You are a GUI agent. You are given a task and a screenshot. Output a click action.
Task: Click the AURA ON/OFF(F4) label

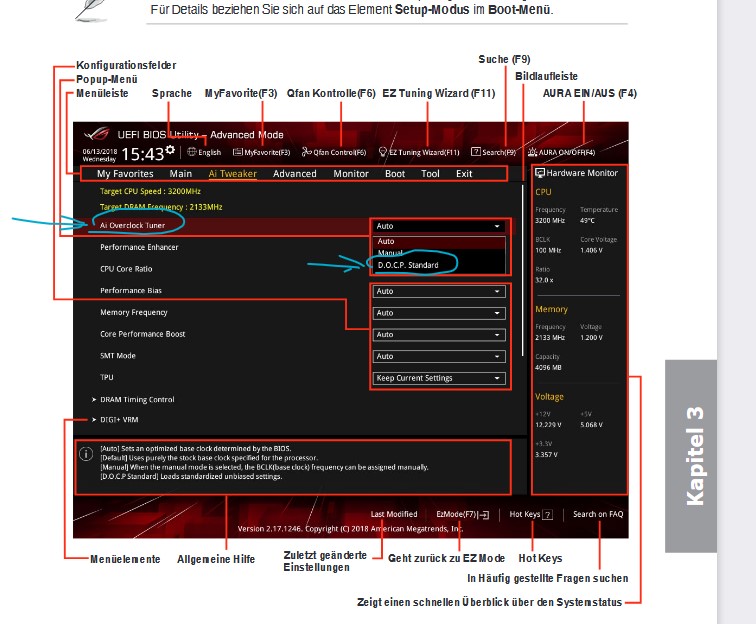point(567,152)
